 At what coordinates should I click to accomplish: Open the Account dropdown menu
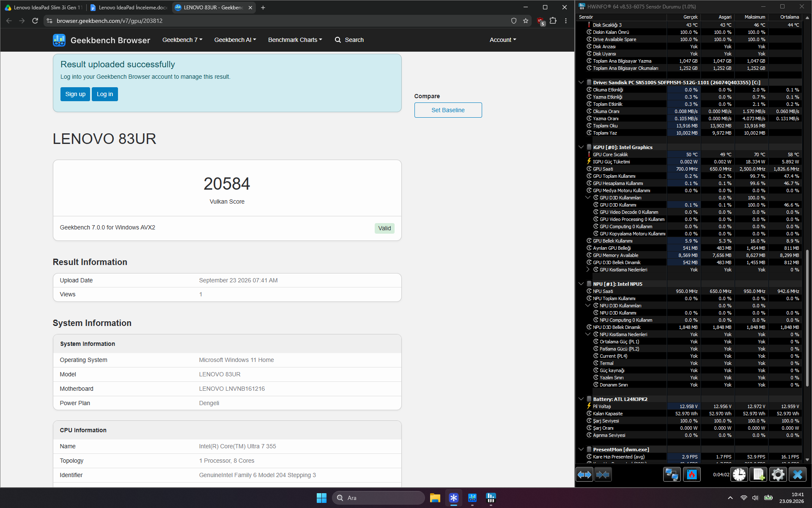(x=503, y=40)
